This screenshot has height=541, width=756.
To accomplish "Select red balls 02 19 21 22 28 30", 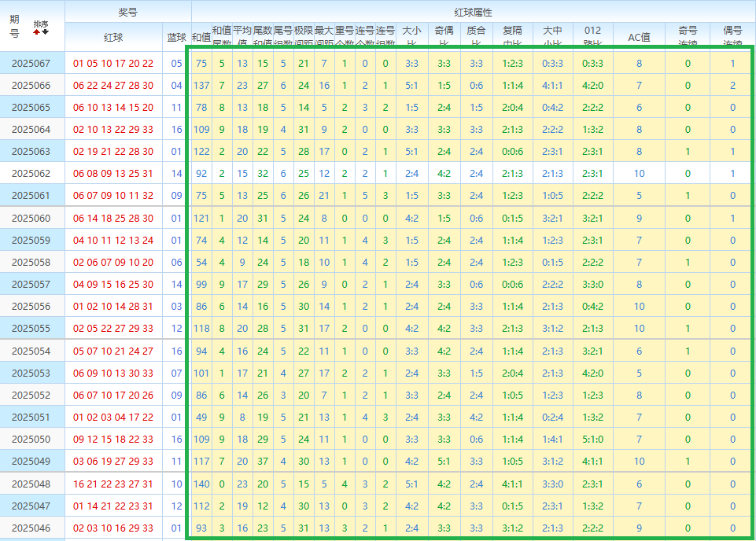I will tap(113, 151).
